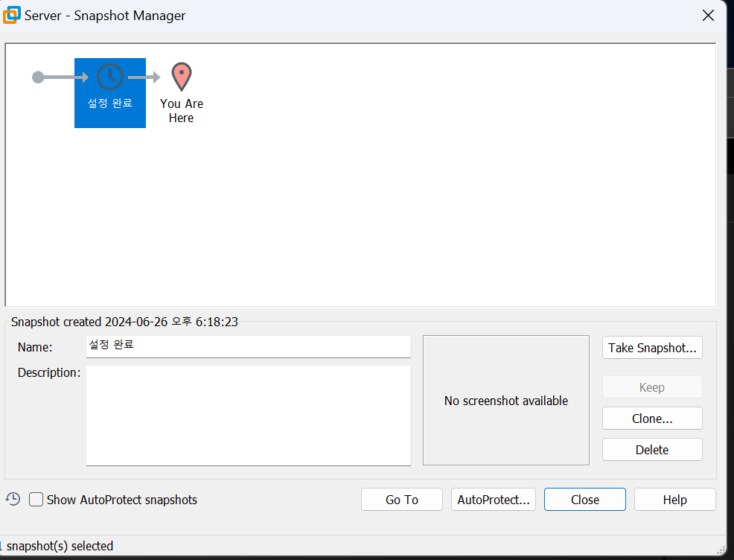Open Help for Snapshot Manager
This screenshot has height=560, width=734.
pos(674,500)
